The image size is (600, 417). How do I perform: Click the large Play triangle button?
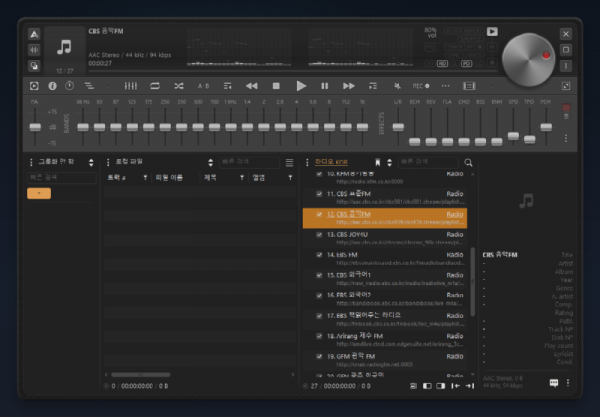301,86
